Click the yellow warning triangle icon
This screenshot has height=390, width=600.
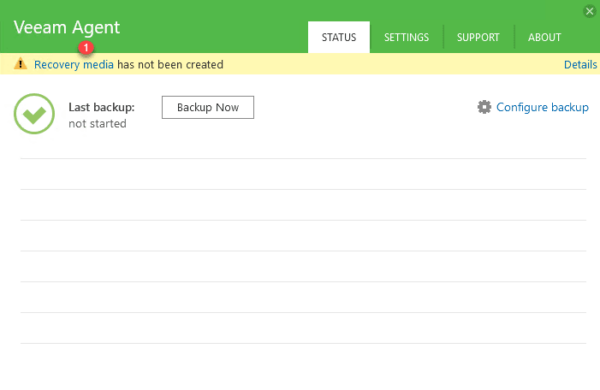[20, 64]
